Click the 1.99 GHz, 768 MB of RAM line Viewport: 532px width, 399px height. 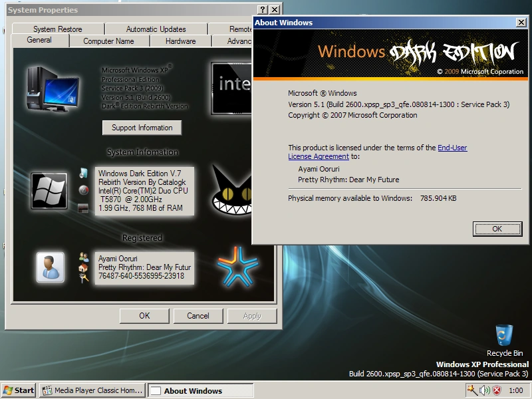[140, 208]
